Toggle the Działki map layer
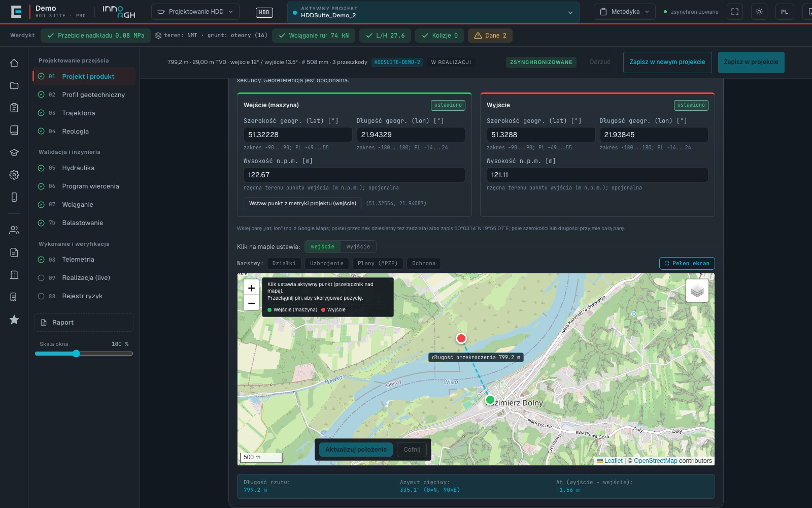Screen dimensions: 812x508 click(x=284, y=263)
